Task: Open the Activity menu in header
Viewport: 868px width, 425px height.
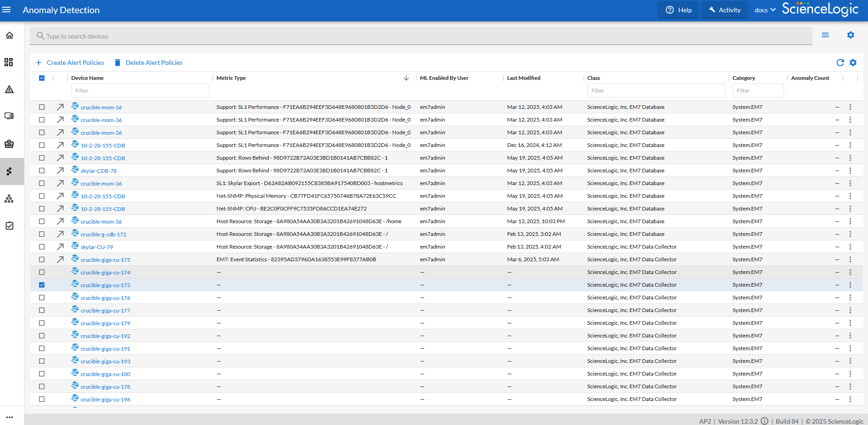Action: [725, 10]
